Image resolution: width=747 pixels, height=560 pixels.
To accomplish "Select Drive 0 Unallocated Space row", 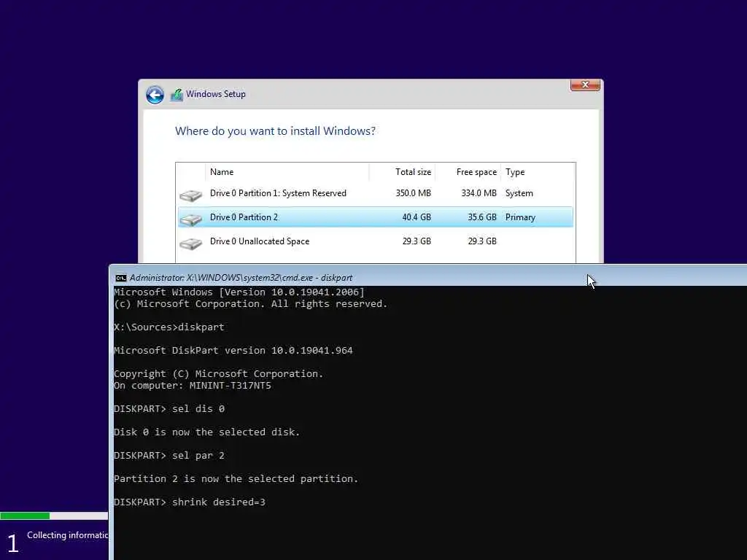I will click(x=376, y=241).
